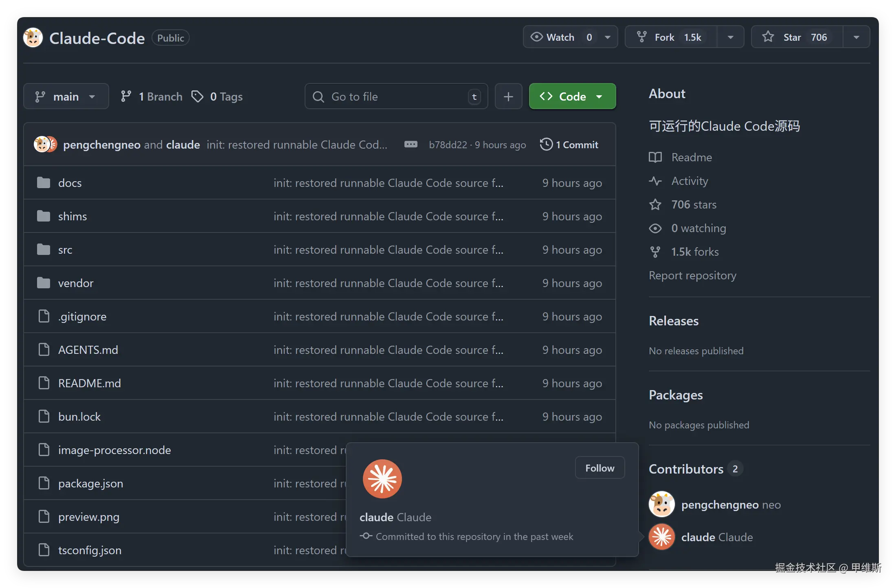The width and height of the screenshot is (896, 588).
Task: Open the src folder
Action: click(65, 250)
